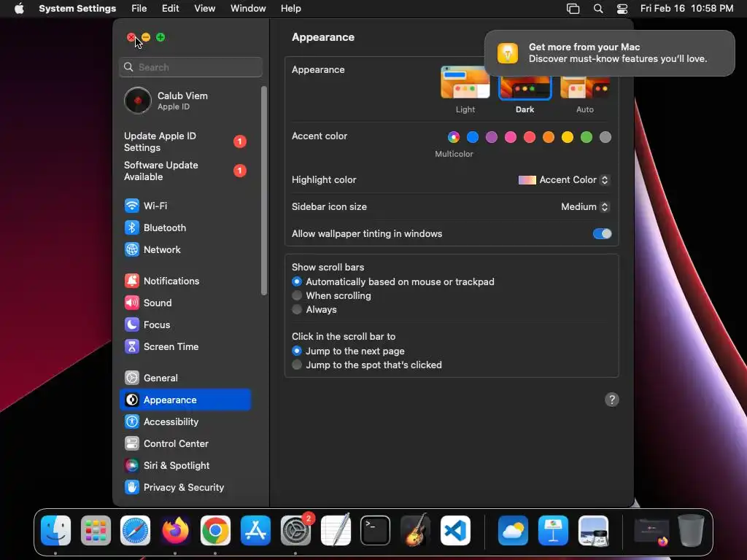The image size is (747, 560).
Task: Click the settings Search field
Action: 190,67
